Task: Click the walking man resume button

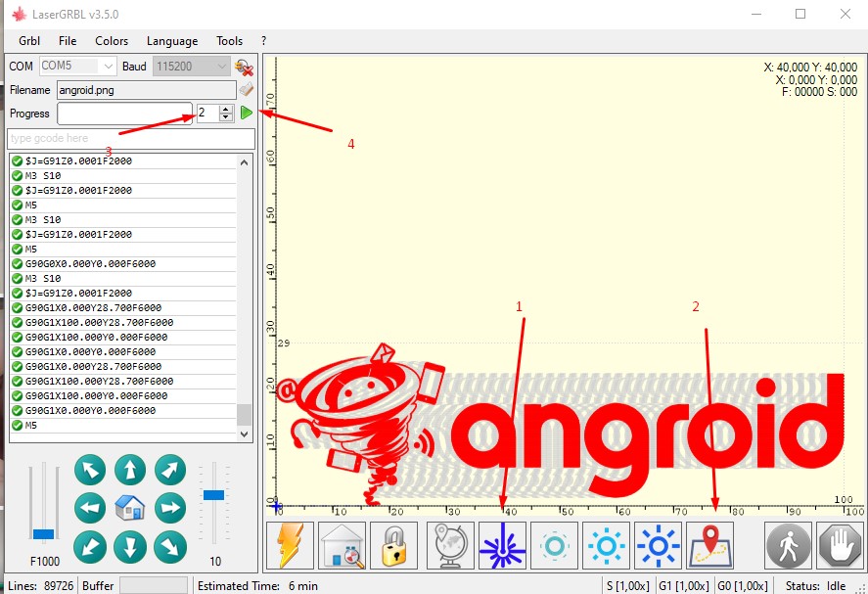Action: (x=789, y=545)
